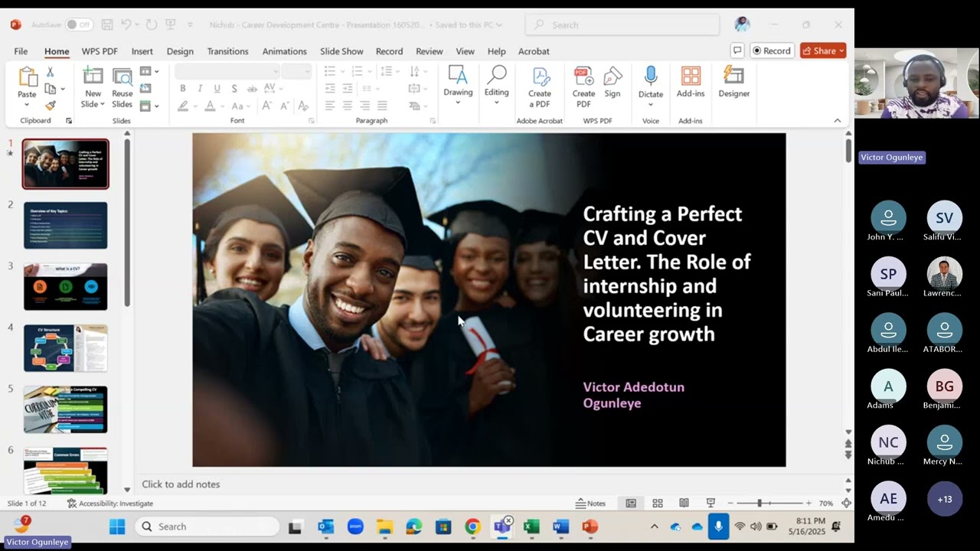Image resolution: width=980 pixels, height=551 pixels.
Task: Open the Acrobat tab
Action: coord(534,51)
